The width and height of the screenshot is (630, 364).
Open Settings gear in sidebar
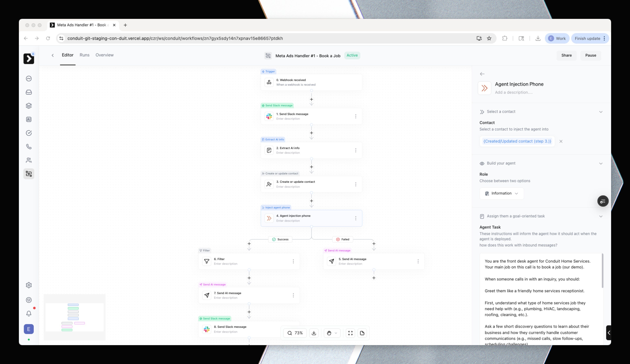click(x=29, y=285)
